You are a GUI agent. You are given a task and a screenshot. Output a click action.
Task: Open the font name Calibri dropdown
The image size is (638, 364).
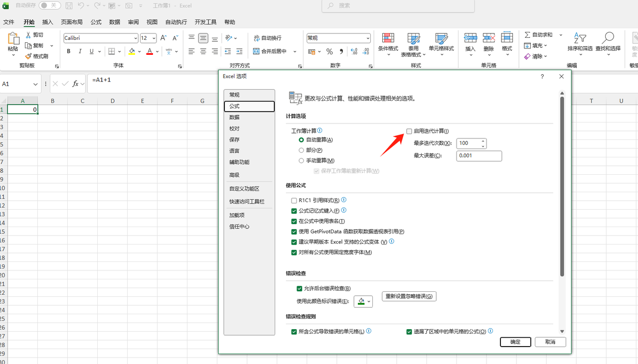pyautogui.click(x=136, y=38)
